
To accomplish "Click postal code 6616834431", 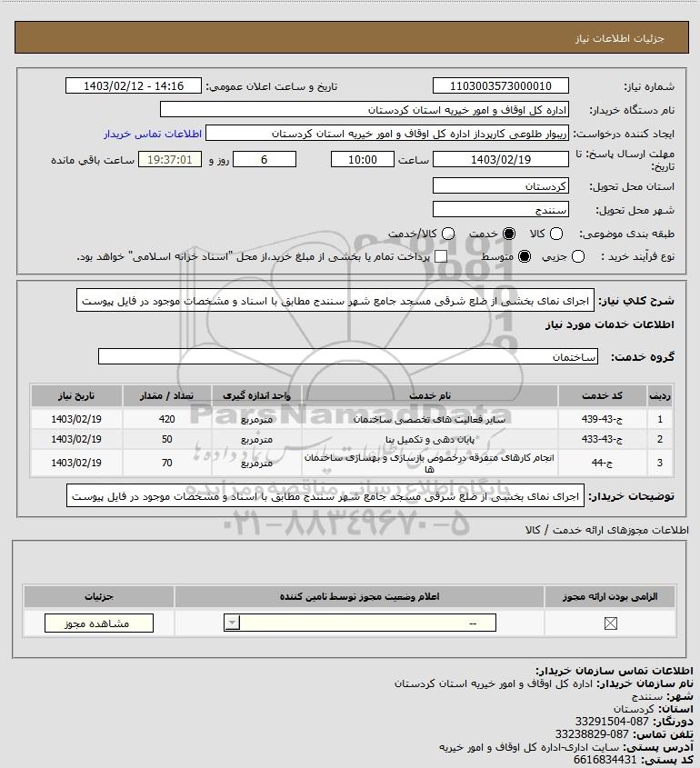I will (x=605, y=760).
